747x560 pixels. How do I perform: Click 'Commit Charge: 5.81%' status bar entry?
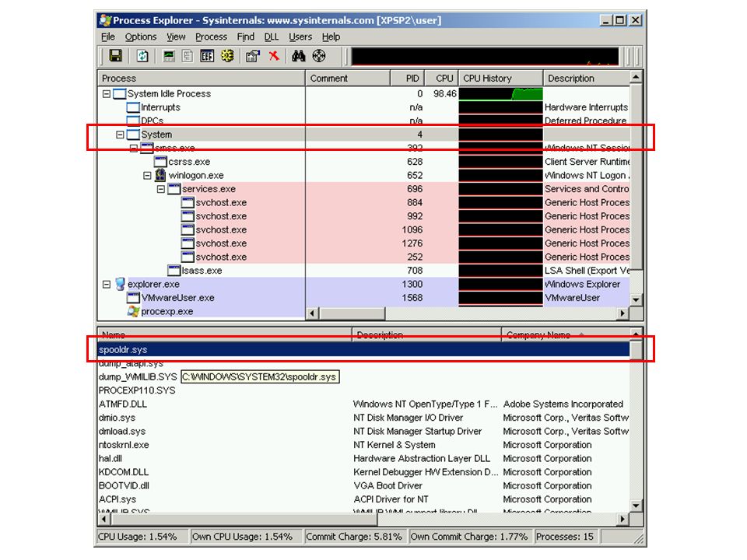(x=354, y=537)
